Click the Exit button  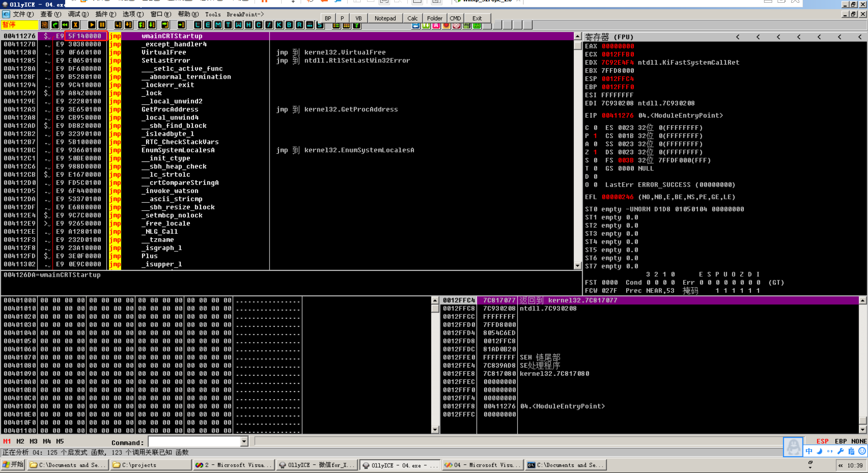[477, 18]
